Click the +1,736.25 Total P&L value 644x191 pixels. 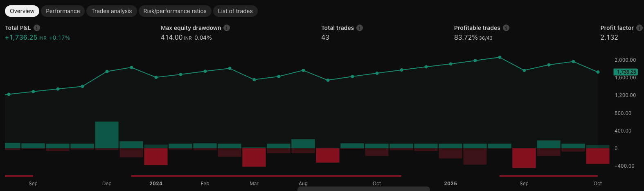(21, 37)
